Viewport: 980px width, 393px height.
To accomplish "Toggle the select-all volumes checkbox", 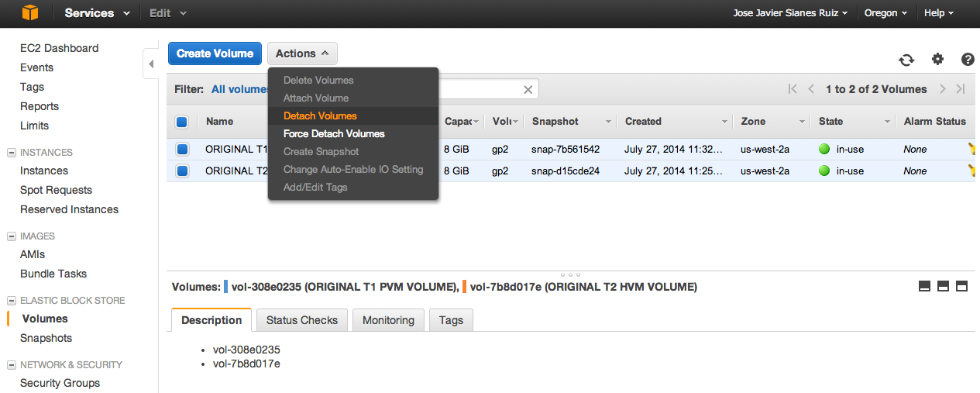I will pos(182,122).
